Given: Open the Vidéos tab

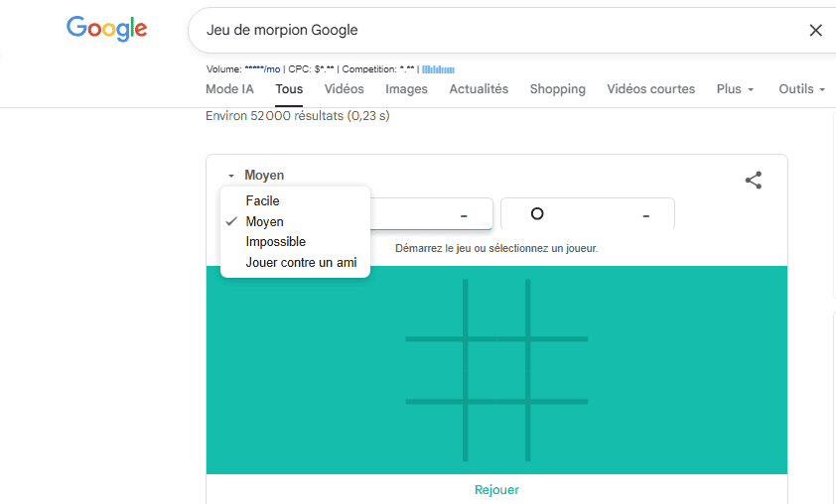Looking at the screenshot, I should pos(344,89).
